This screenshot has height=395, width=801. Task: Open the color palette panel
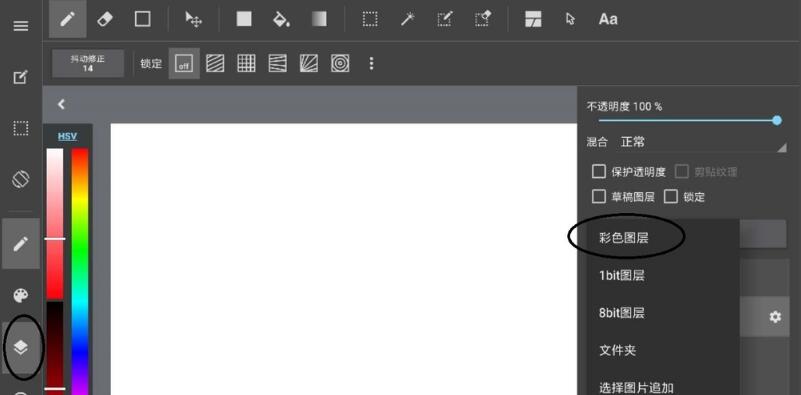(20, 295)
